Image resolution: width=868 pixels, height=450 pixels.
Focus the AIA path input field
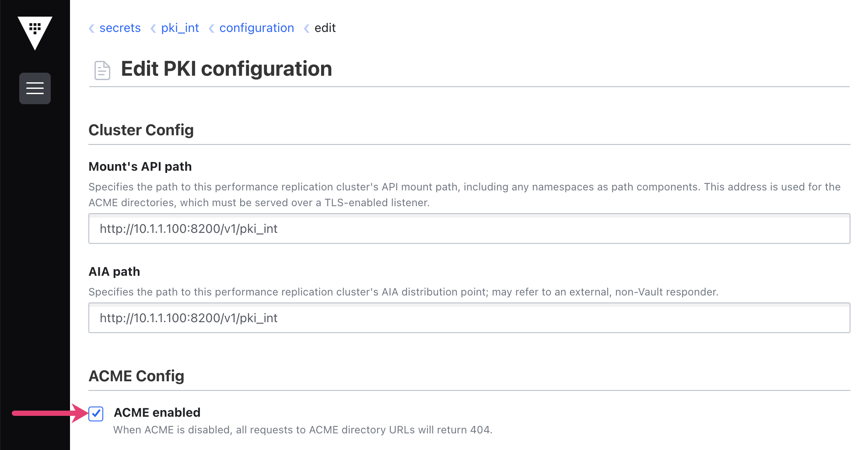[x=469, y=318]
